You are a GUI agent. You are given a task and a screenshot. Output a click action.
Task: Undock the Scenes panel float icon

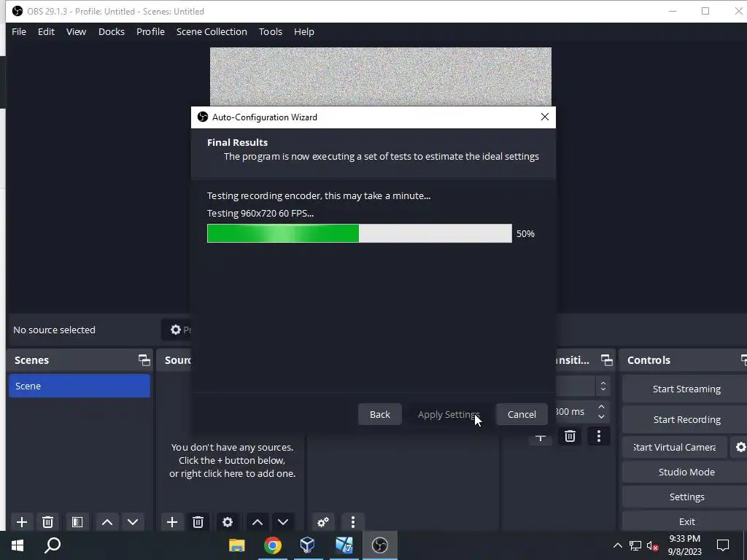[x=144, y=360]
